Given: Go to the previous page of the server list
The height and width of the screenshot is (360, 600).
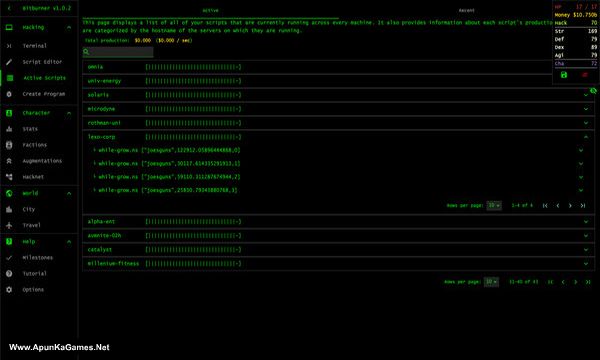Looking at the screenshot, I should click(563, 282).
